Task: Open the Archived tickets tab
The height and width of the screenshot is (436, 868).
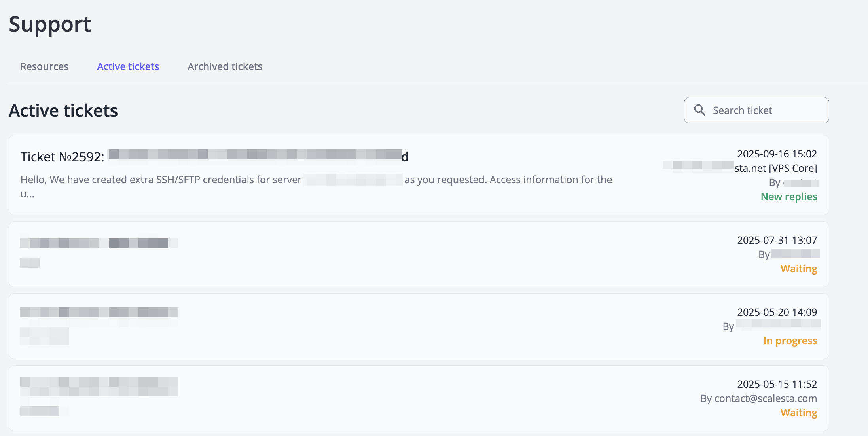Action: (x=225, y=66)
